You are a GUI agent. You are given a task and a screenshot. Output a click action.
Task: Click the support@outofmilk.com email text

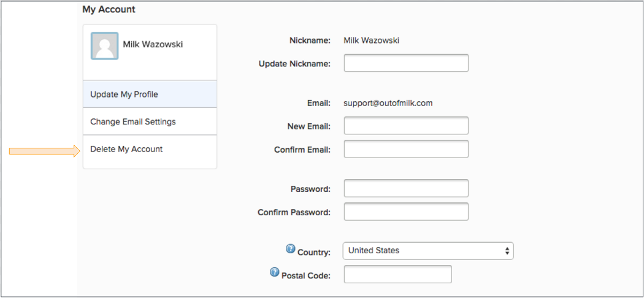pyautogui.click(x=388, y=103)
